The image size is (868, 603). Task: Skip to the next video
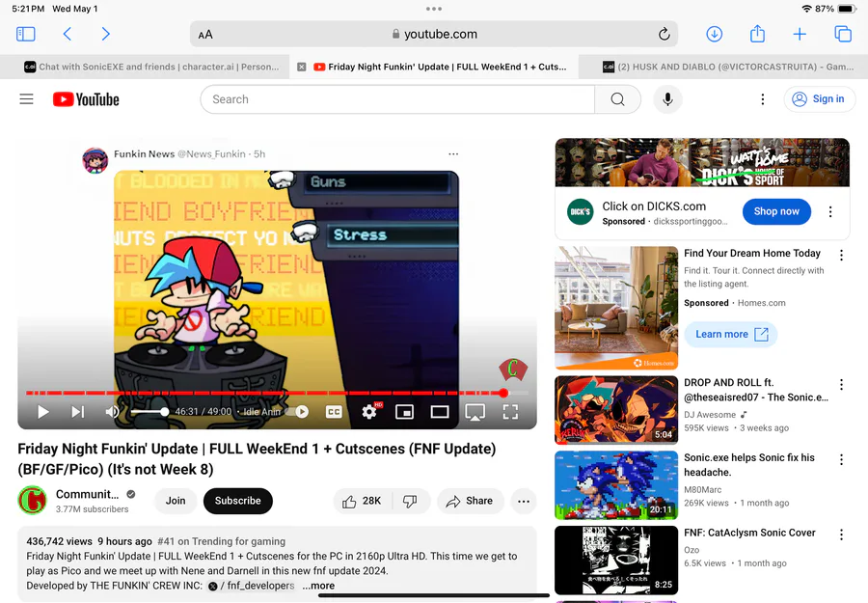[x=78, y=411]
